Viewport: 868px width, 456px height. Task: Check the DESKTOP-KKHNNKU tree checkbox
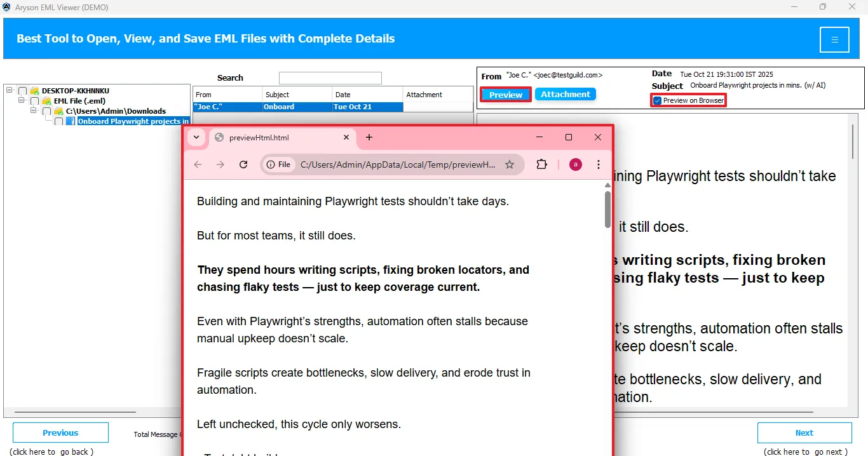click(x=23, y=91)
